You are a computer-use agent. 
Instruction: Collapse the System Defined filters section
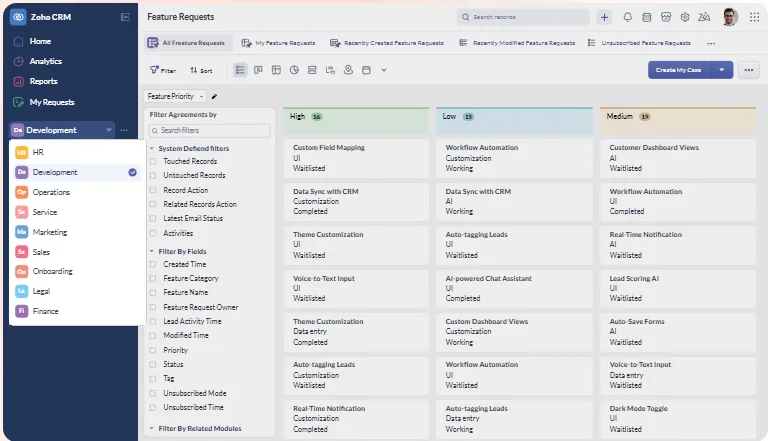point(151,148)
